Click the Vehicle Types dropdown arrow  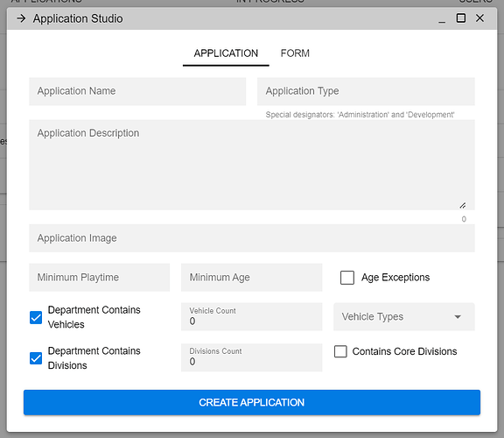458,317
